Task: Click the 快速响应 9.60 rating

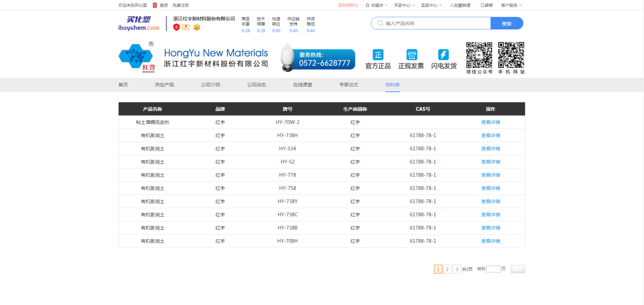Action: [x=276, y=24]
